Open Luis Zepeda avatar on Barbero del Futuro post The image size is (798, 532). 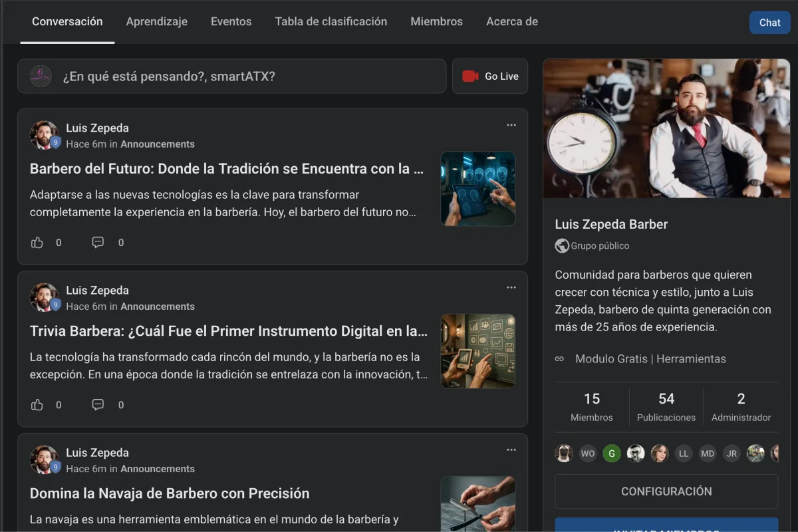(x=44, y=135)
